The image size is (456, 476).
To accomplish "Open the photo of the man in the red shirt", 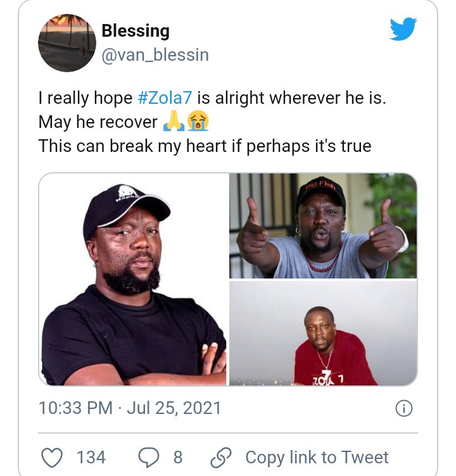I will (323, 334).
